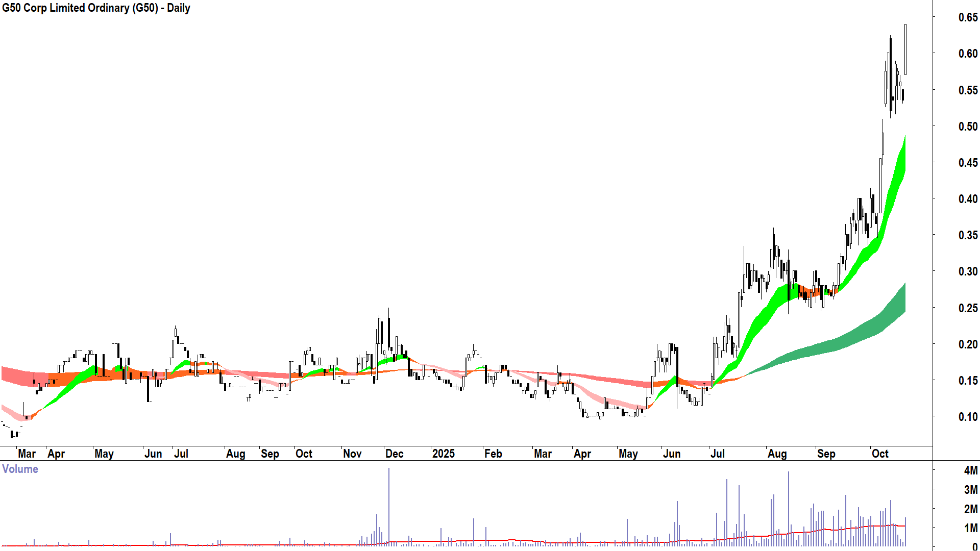Select the final Oct month label

point(880,454)
